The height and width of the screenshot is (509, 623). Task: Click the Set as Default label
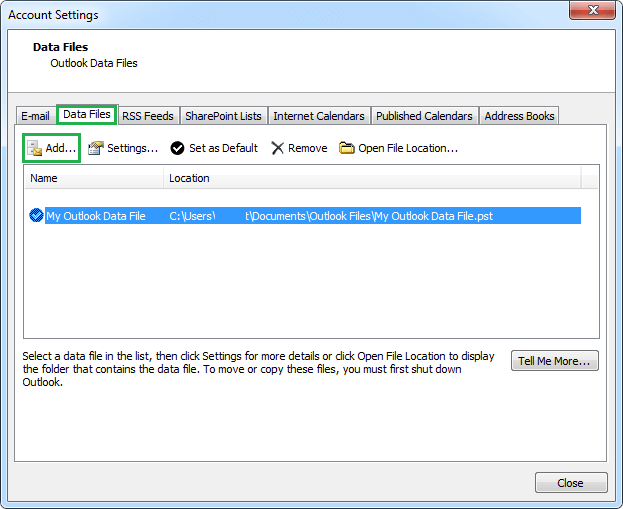(x=223, y=148)
